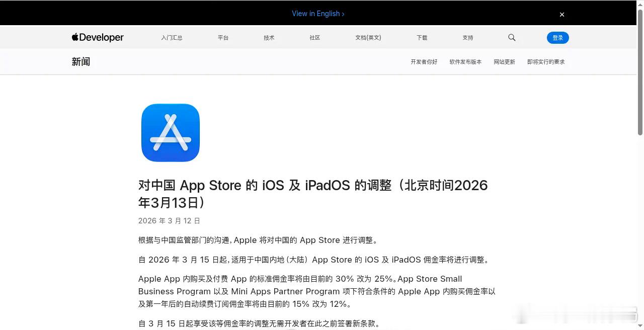The width and height of the screenshot is (644, 330).
Task: Click the article title about 中国 App Store
Action: click(x=313, y=194)
